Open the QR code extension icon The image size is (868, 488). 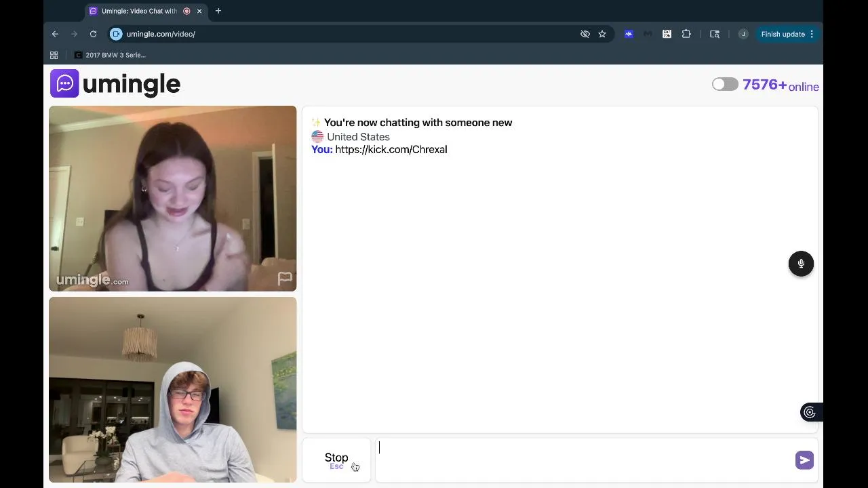tap(667, 34)
